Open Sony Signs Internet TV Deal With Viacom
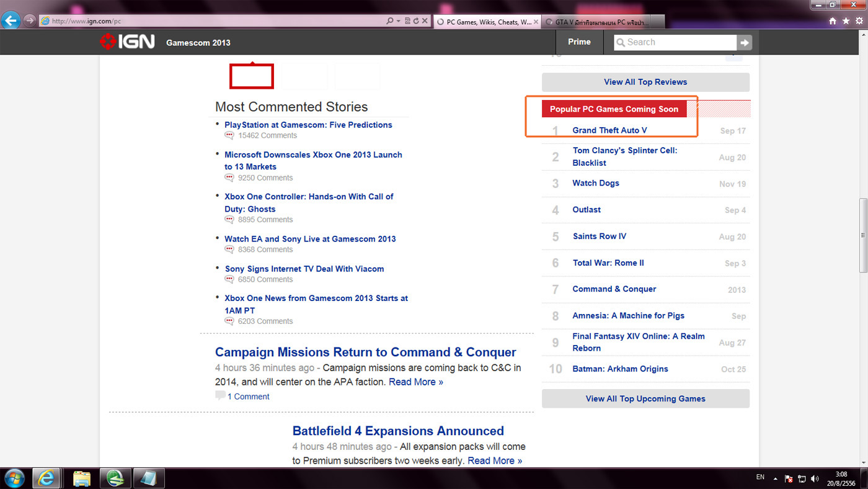868x489 pixels. pyautogui.click(x=304, y=269)
